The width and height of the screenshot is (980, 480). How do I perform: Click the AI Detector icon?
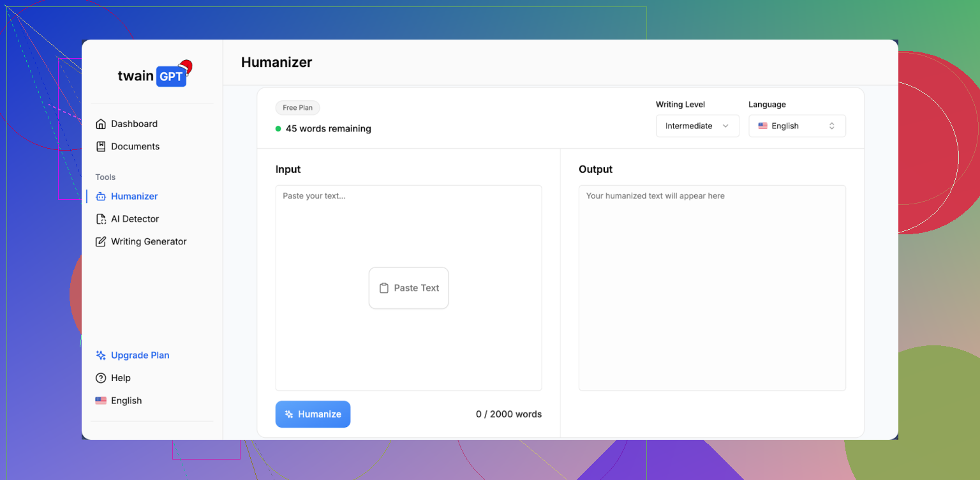pos(101,219)
